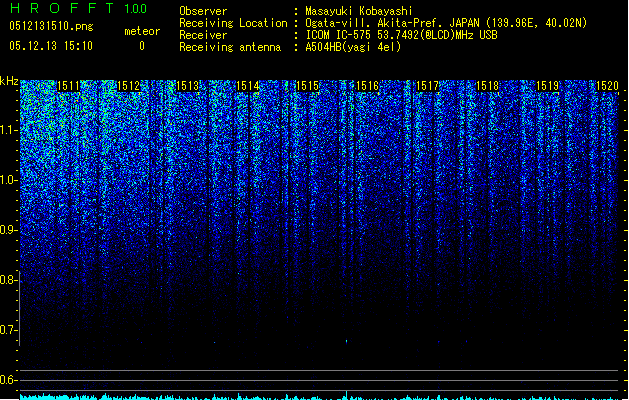Click the 1518 time marker

tap(487, 86)
